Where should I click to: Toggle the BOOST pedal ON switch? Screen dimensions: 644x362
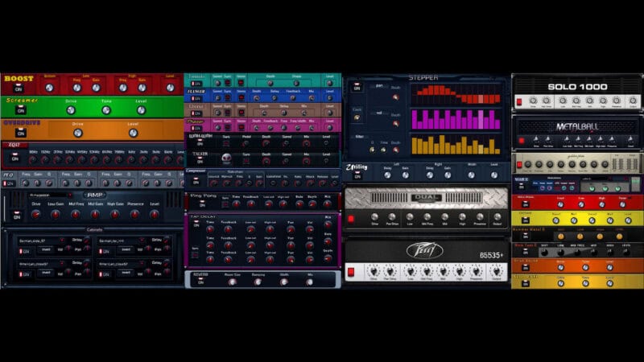pos(18,88)
